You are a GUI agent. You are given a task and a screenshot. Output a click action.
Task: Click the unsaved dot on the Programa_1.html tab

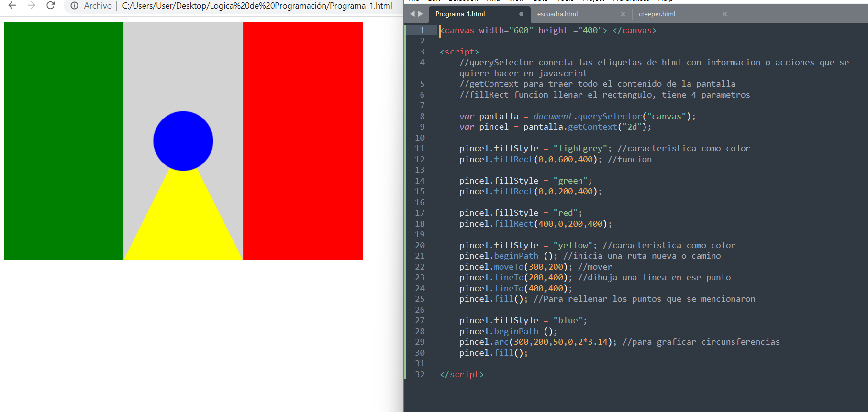pyautogui.click(x=521, y=14)
